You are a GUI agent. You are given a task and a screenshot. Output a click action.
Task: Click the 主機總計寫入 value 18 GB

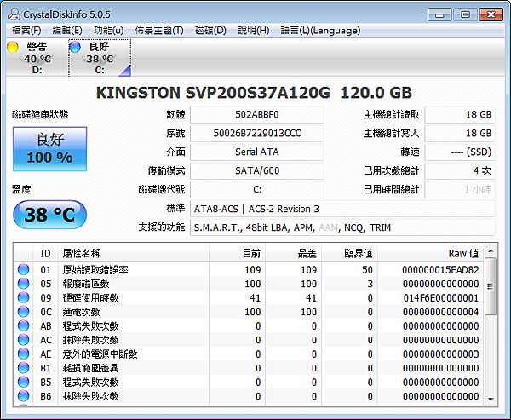tap(460, 134)
